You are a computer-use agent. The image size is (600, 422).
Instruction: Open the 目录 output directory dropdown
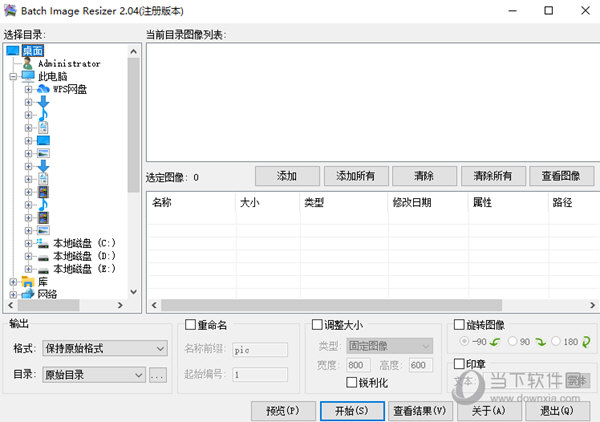(94, 375)
